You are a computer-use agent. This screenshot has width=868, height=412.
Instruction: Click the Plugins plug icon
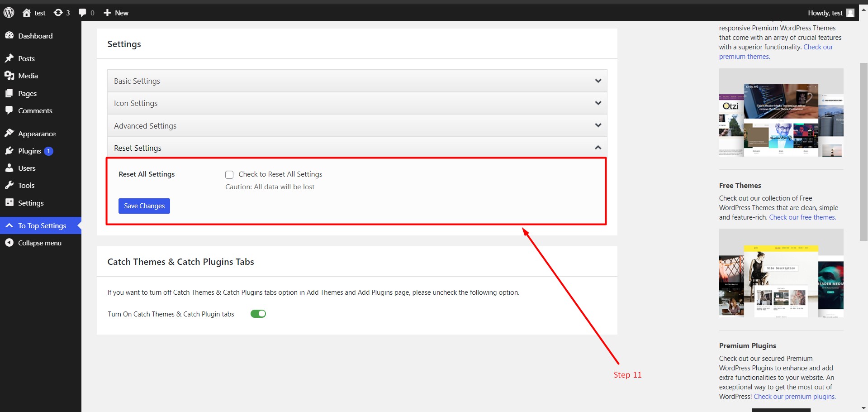tap(9, 151)
